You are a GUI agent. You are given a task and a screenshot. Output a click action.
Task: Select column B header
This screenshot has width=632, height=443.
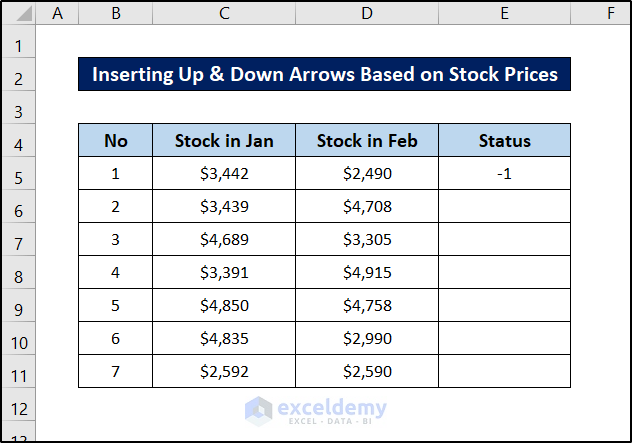point(116,13)
